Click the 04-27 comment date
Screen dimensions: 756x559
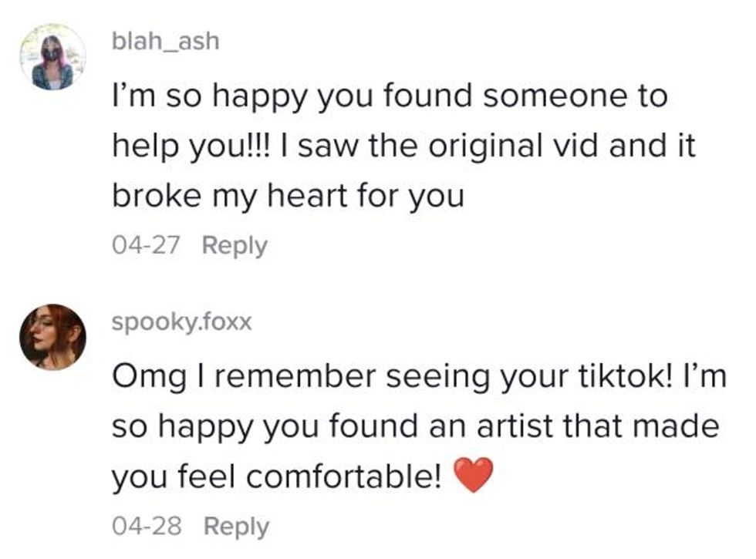[146, 245]
